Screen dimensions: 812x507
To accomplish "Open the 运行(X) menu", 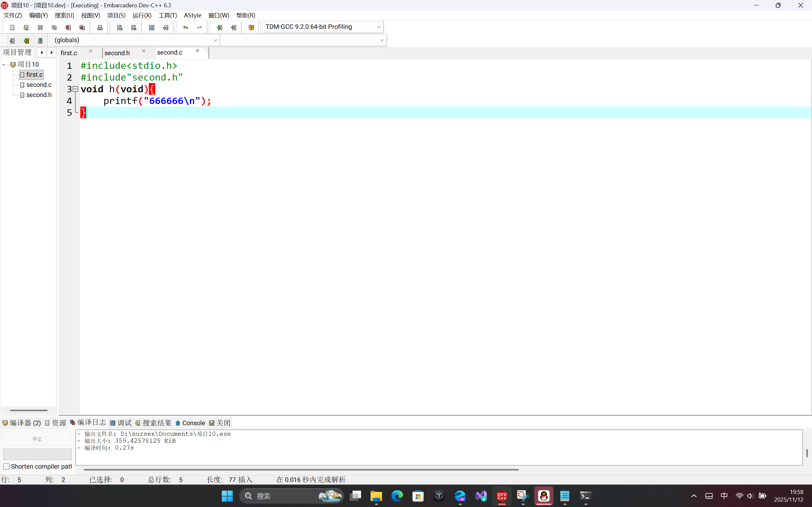I will pos(142,16).
